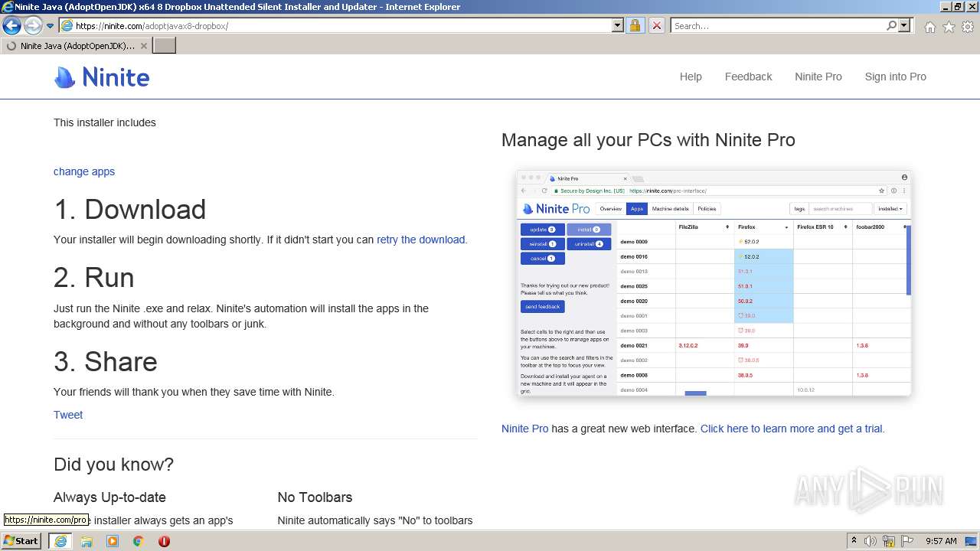Click the Action Center flag icon

tap(906, 541)
